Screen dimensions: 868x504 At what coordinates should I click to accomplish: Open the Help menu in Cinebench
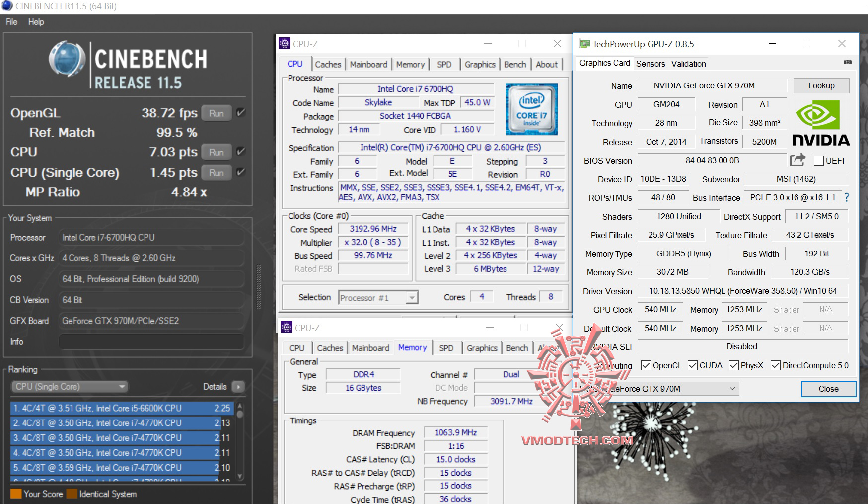36,22
